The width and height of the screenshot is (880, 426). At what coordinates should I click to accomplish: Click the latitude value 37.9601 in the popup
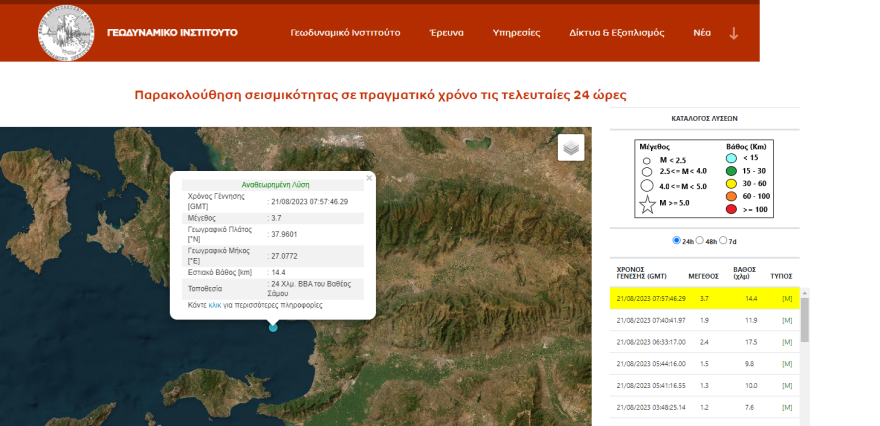point(284,234)
